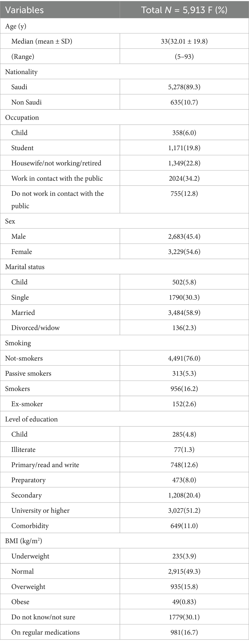
Task: Click the Occupation section heading
Action: 22,118
